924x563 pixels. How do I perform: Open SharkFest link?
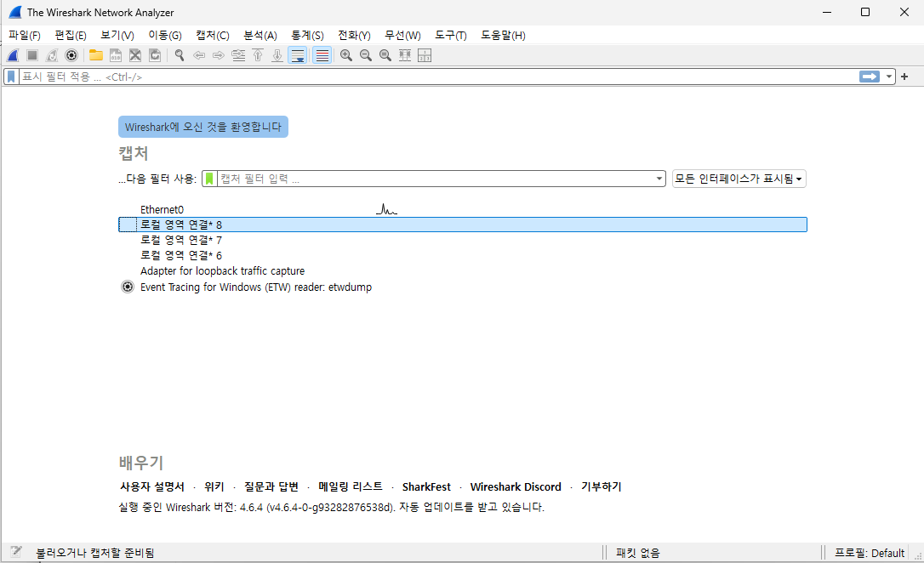pyautogui.click(x=426, y=487)
